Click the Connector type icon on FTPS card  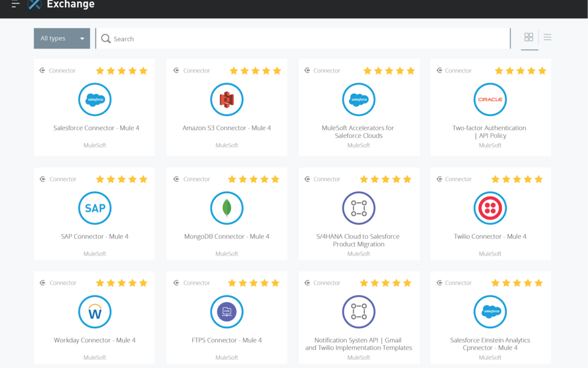(x=176, y=283)
